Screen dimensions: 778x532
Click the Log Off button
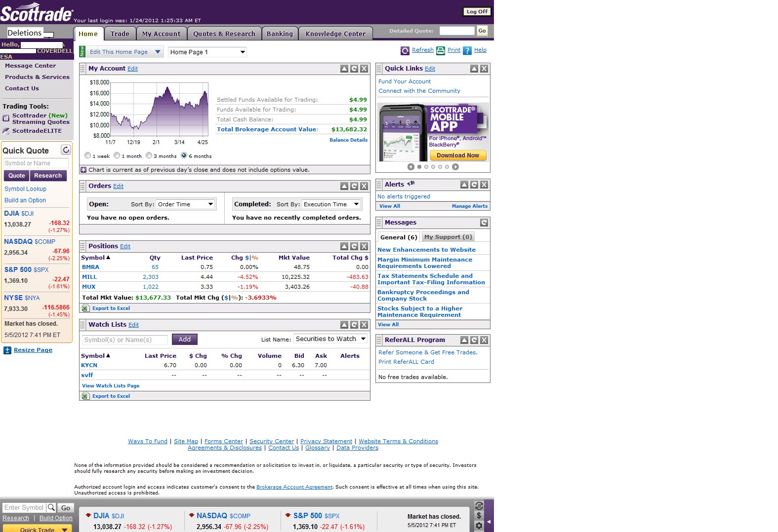[x=477, y=11]
